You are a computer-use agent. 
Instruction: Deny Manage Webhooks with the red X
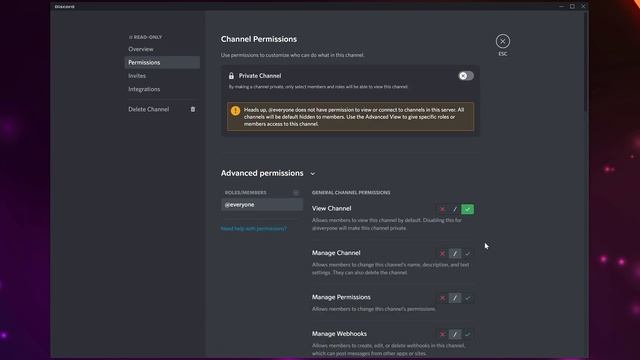click(x=442, y=334)
